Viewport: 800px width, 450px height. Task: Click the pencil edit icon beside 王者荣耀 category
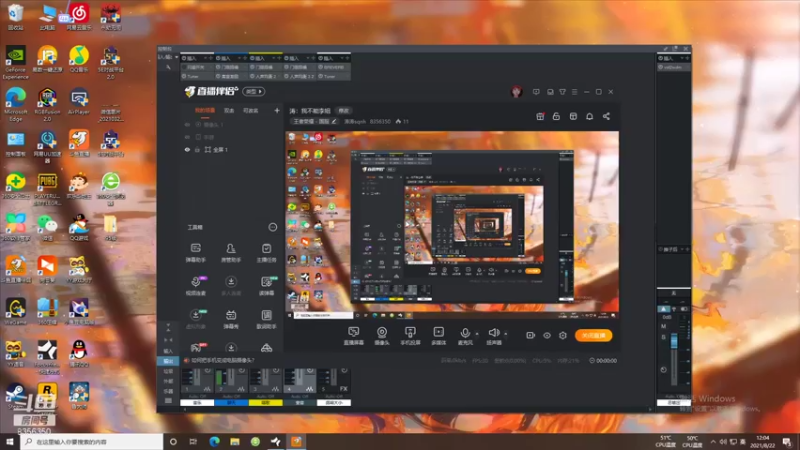[334, 121]
